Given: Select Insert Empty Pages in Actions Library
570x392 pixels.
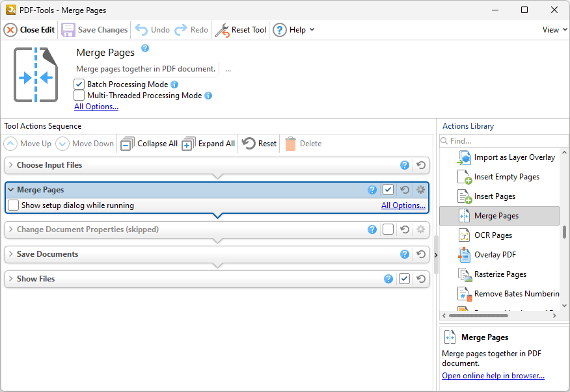Looking at the screenshot, I should (499, 177).
